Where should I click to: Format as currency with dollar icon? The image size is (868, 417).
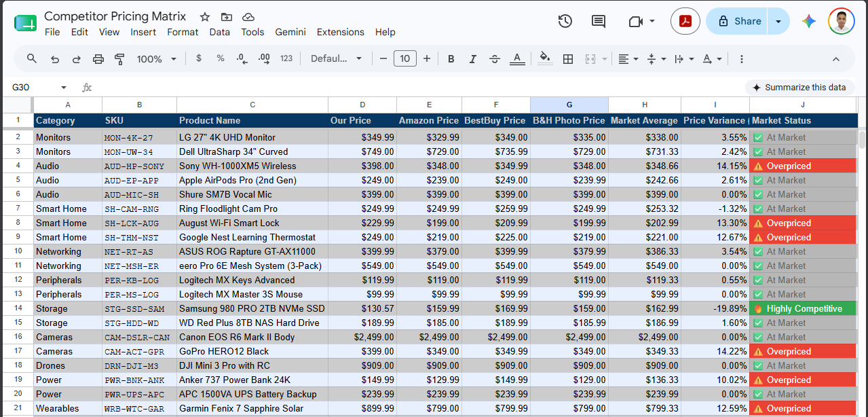pyautogui.click(x=199, y=58)
